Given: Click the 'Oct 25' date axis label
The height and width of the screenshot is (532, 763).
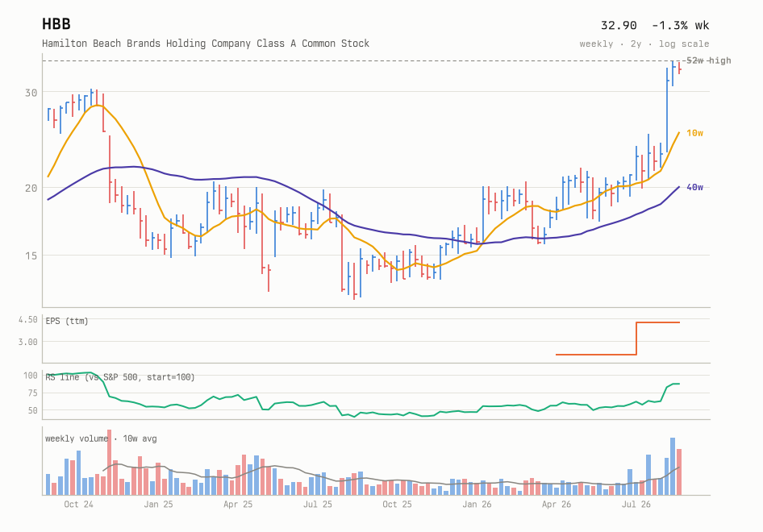Looking at the screenshot, I should tap(397, 505).
